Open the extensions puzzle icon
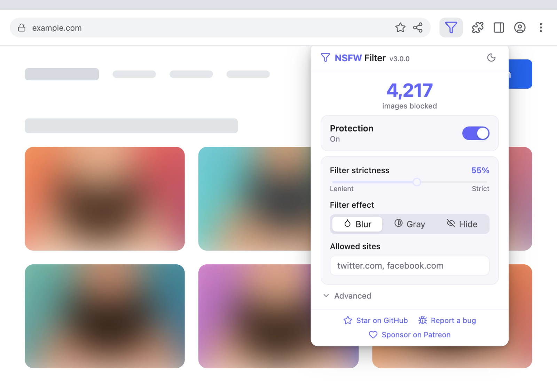Screen dimensions: 557x392 (478, 27)
